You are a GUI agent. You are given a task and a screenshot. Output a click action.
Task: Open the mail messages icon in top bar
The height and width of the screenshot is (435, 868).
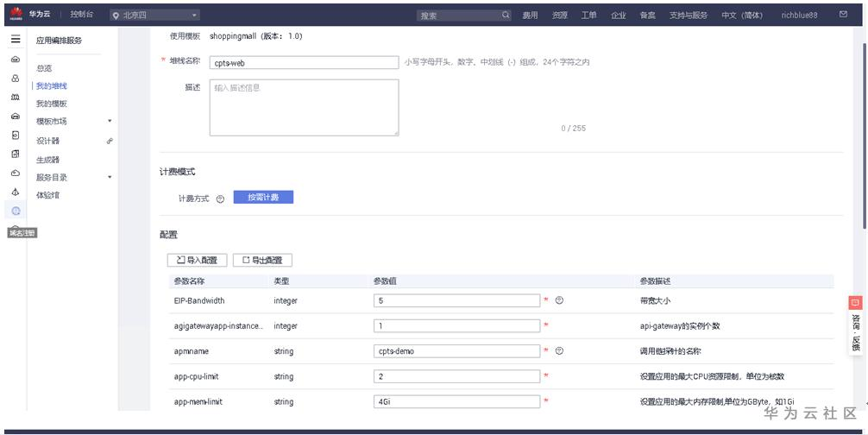point(843,15)
